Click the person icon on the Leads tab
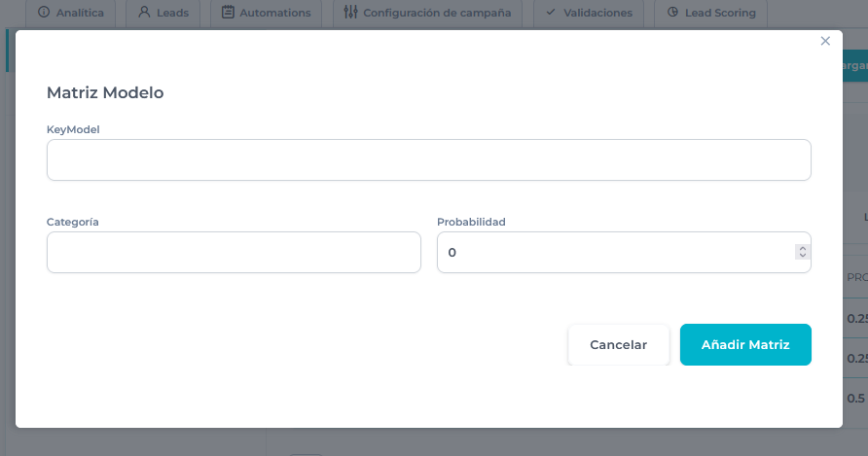Image resolution: width=868 pixels, height=456 pixels. pyautogui.click(x=145, y=14)
